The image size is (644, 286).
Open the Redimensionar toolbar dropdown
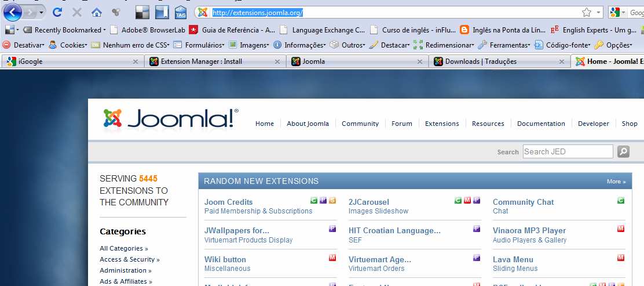[x=444, y=45]
